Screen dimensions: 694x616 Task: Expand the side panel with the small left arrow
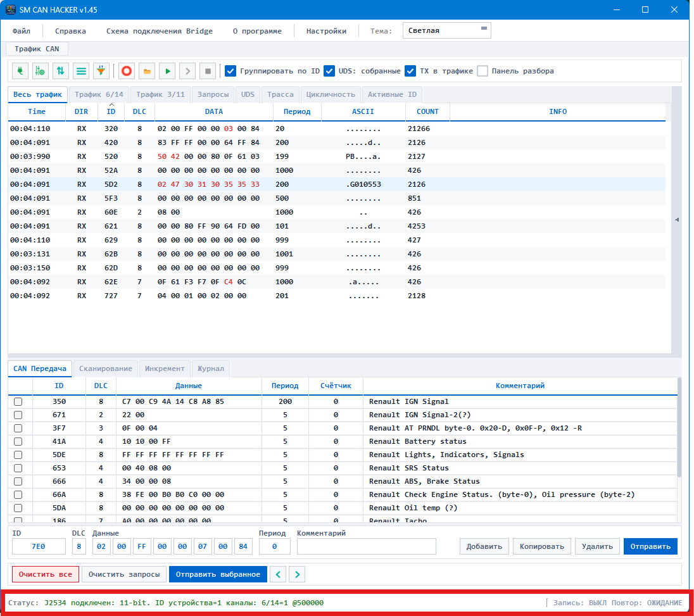(677, 220)
